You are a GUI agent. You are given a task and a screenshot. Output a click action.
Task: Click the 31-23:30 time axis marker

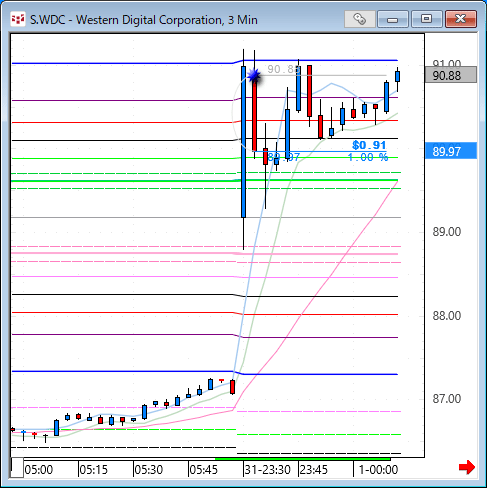[x=268, y=470]
